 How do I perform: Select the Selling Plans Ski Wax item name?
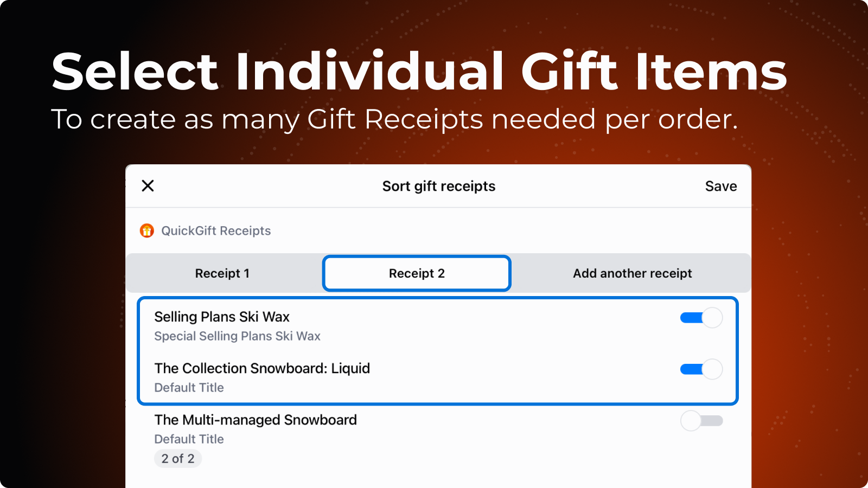222,317
